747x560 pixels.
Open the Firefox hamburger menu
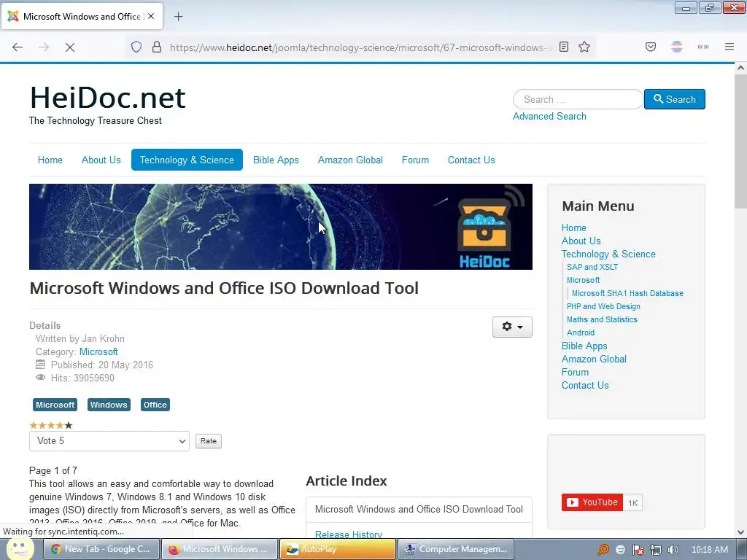(729, 47)
